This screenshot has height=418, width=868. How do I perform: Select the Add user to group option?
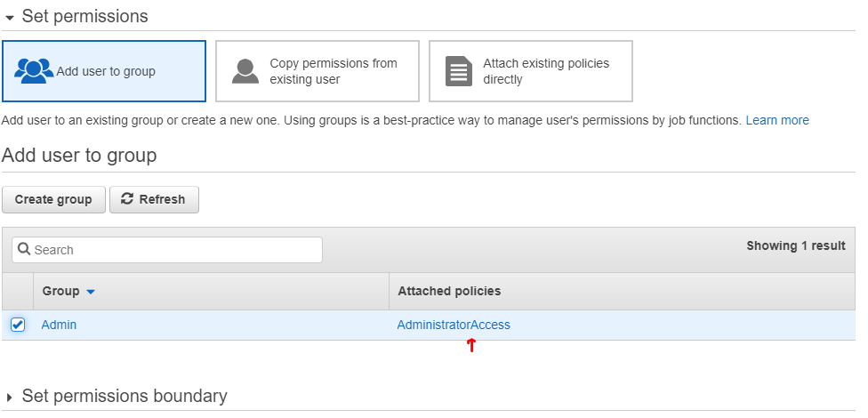pyautogui.click(x=104, y=71)
